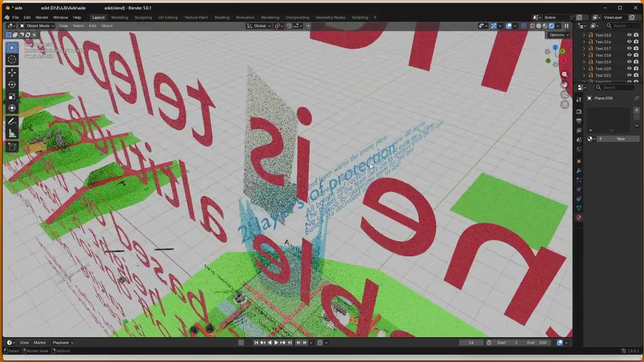Viewport: 644px width, 362px height.
Task: Switch to the Shading workspace tab
Action: 222,17
